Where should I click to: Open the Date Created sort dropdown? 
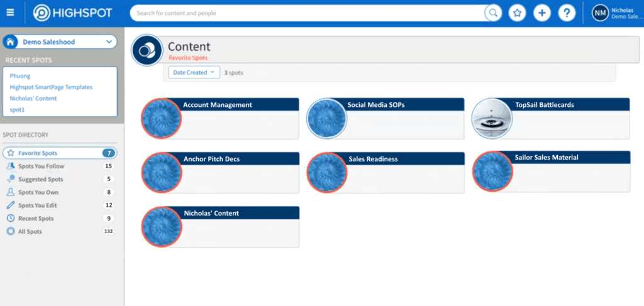click(194, 72)
